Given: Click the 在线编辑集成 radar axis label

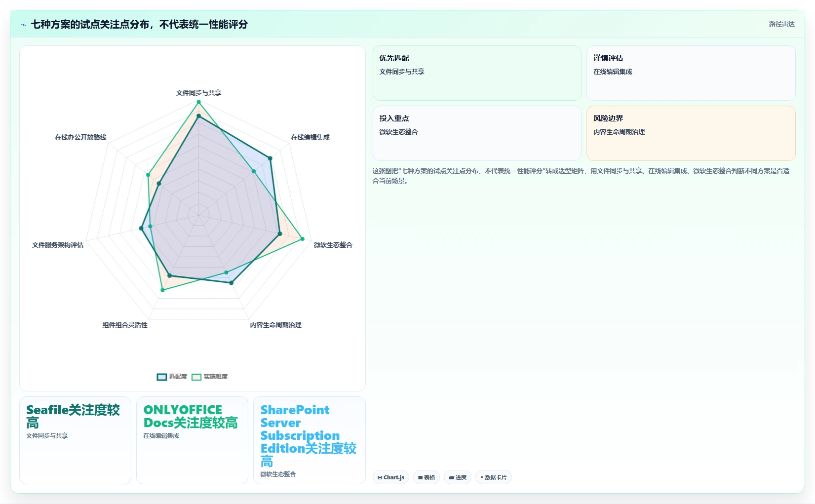Looking at the screenshot, I should click(x=310, y=137).
